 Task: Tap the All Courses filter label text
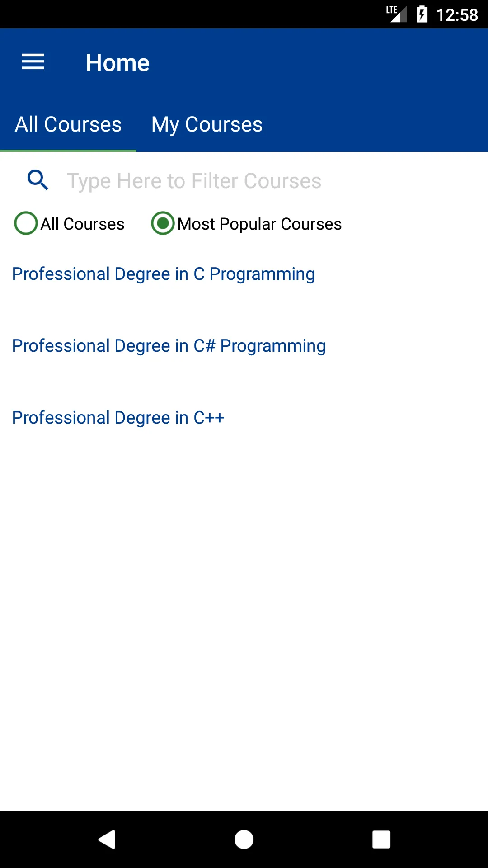coord(82,224)
